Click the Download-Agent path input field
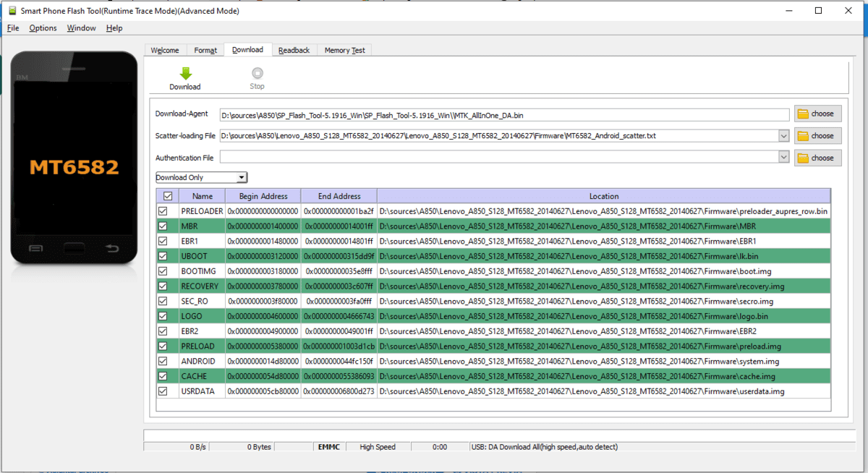 coord(504,114)
